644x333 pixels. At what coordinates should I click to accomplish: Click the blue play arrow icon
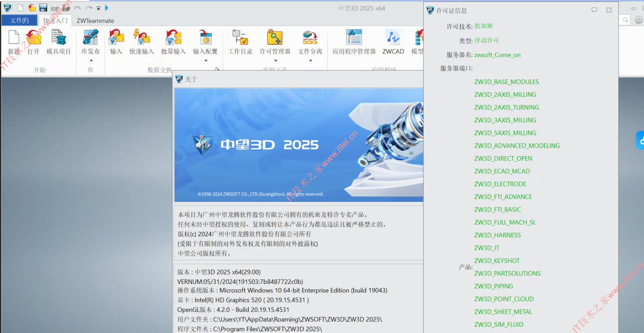[106, 8]
